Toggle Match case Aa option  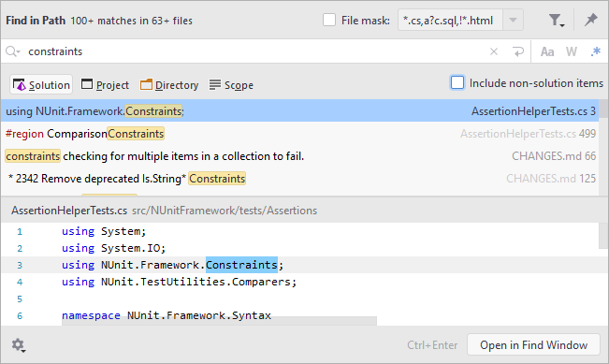coord(547,51)
